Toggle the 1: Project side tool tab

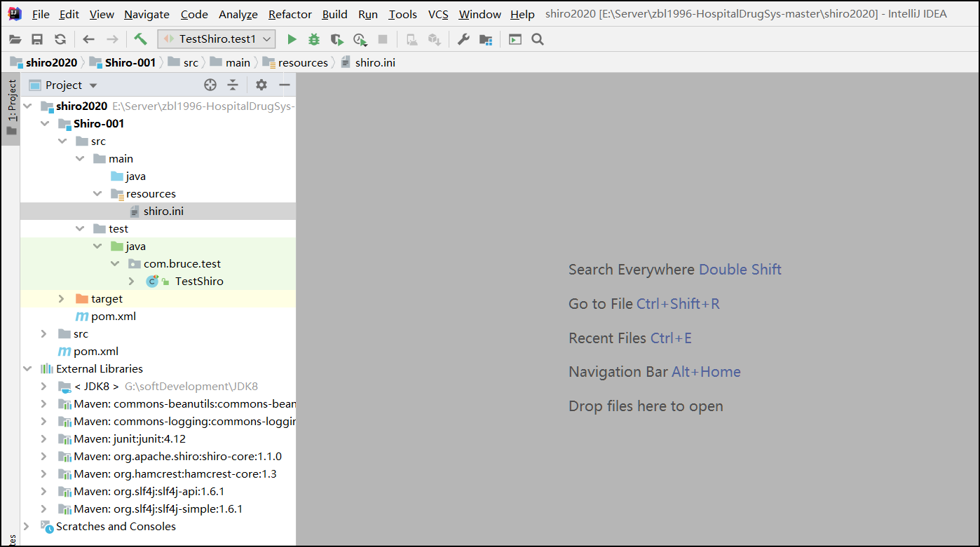pyautogui.click(x=11, y=109)
